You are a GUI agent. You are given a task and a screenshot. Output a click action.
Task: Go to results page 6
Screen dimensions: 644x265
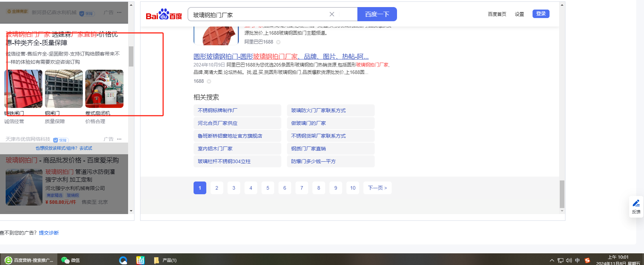285,188
